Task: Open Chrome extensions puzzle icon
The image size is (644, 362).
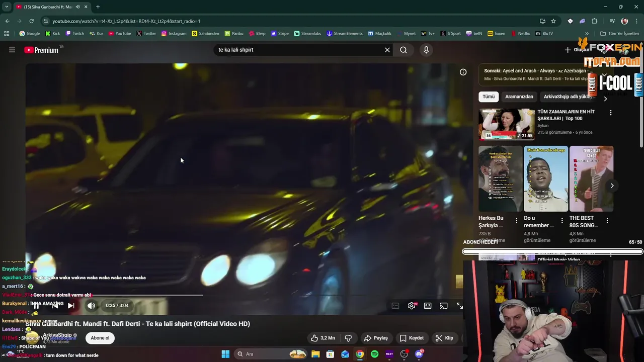Action: (595, 21)
